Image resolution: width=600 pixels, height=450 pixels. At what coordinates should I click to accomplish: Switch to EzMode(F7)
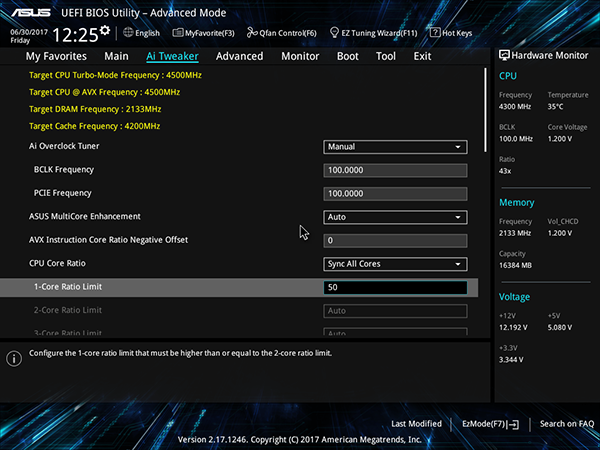[491, 424]
